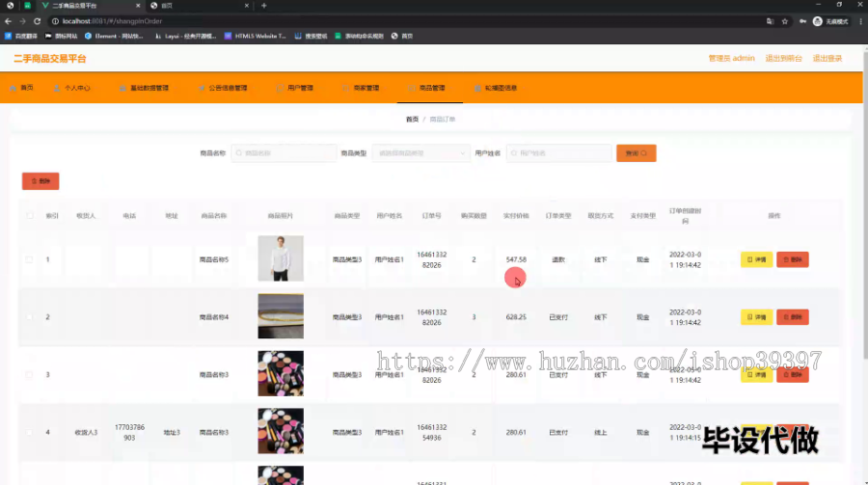868x485 pixels.
Task: Click the 商家管理 menu icon
Action: (x=346, y=88)
